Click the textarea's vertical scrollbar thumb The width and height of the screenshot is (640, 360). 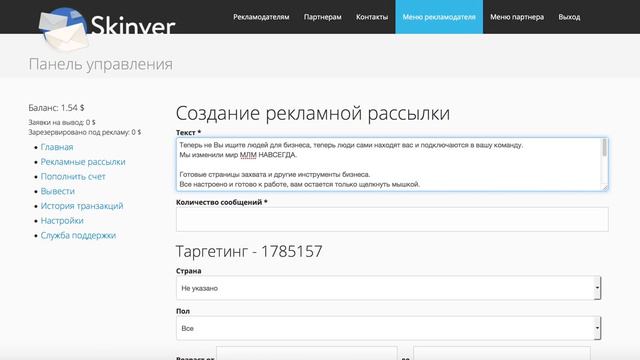604,148
